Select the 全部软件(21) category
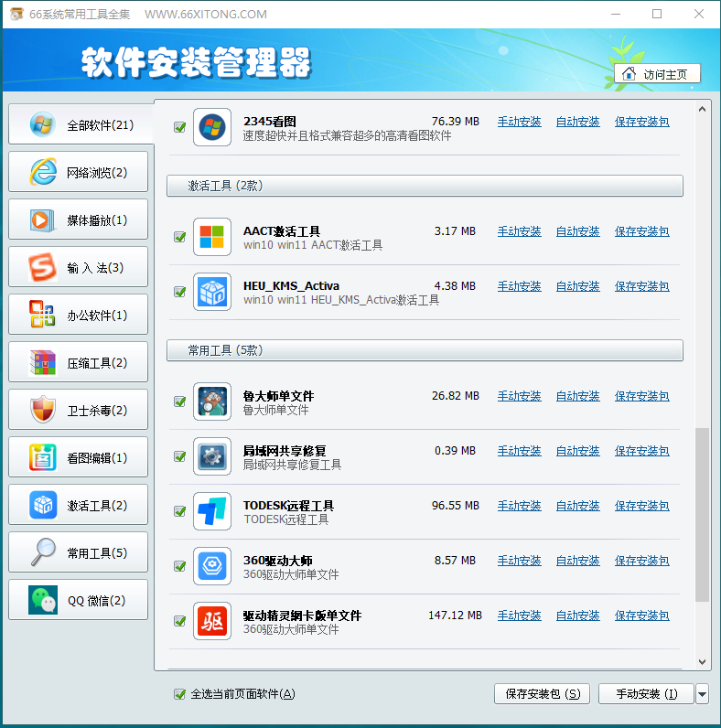The height and width of the screenshot is (728, 721). coord(81,124)
